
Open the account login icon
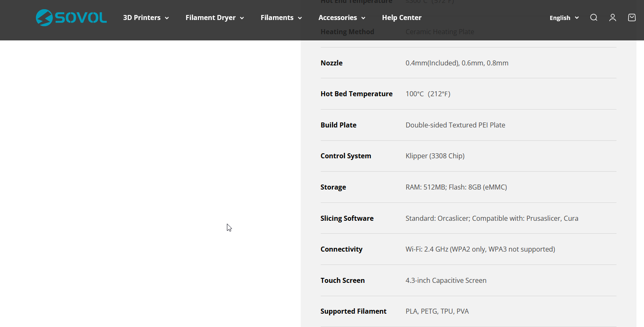tap(613, 17)
